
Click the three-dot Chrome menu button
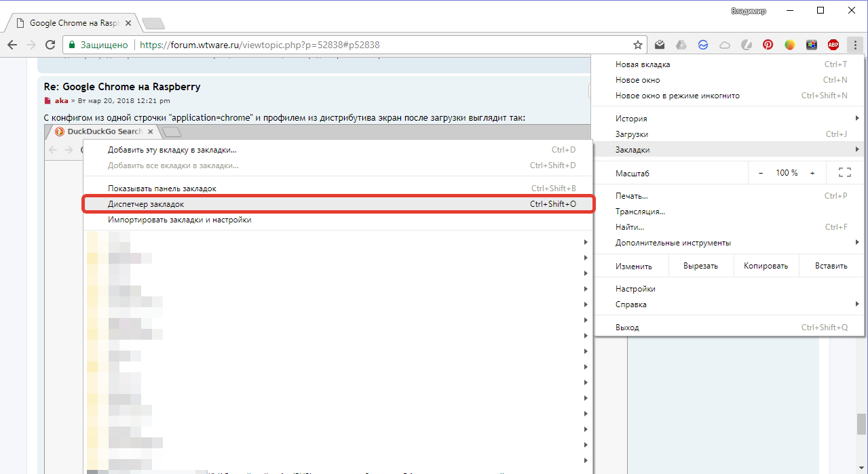pyautogui.click(x=855, y=45)
